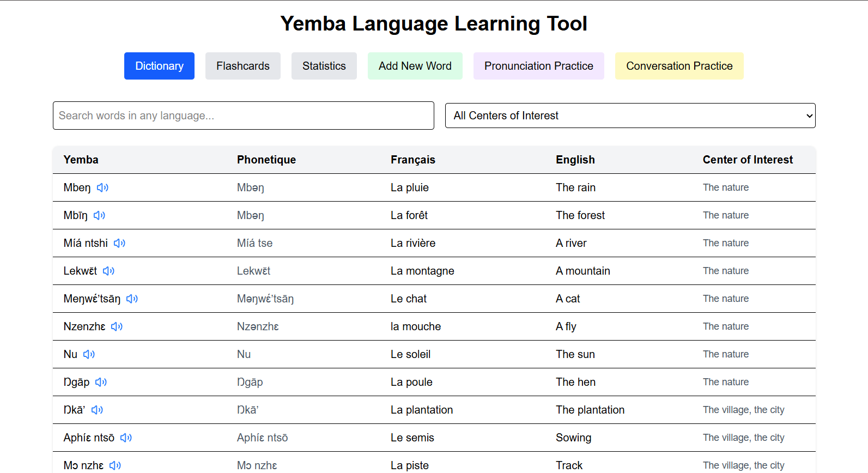Viewport: 868px width, 473px height.
Task: Go to the Statistics tab
Action: click(324, 66)
